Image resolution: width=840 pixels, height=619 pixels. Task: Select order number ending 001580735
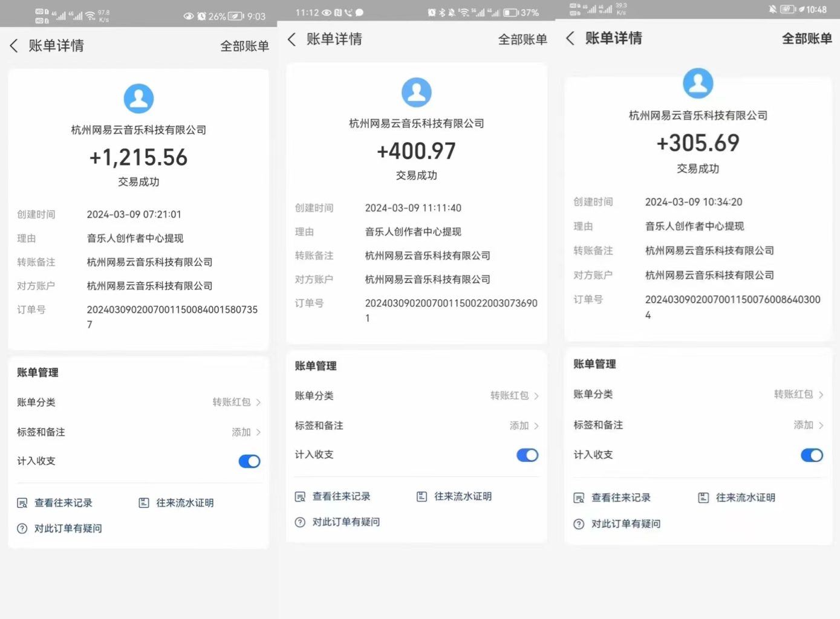(x=172, y=317)
